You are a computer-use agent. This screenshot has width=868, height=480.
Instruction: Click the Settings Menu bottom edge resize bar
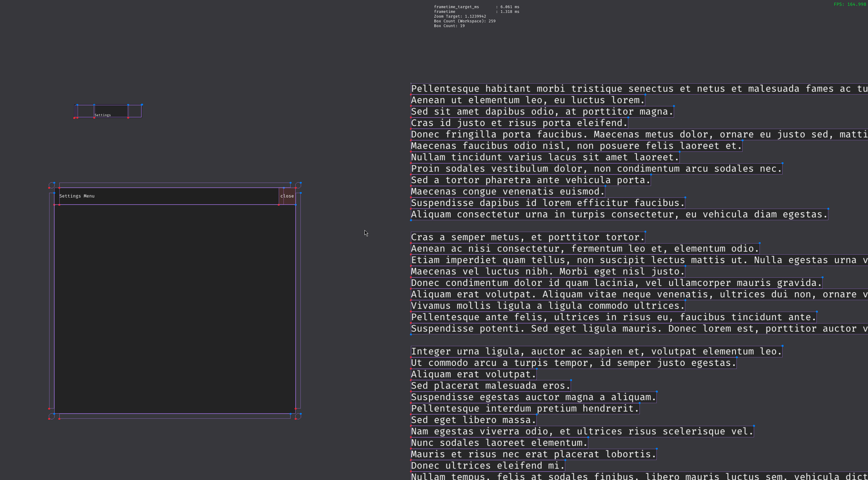tap(175, 416)
